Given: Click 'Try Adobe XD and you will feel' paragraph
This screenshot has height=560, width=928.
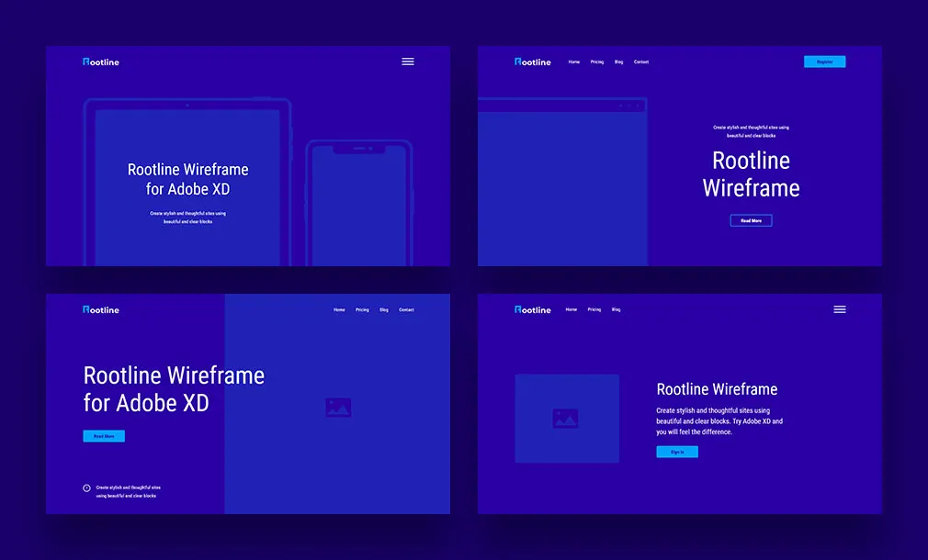Looking at the screenshot, I should click(x=719, y=421).
